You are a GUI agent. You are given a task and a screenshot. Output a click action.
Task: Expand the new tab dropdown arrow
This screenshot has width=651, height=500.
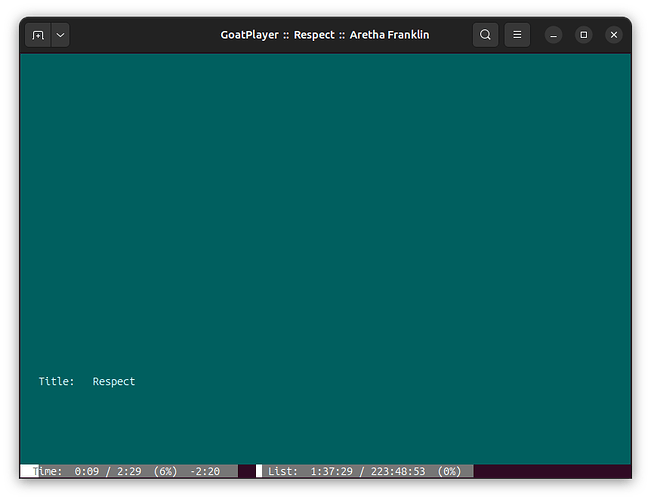pos(60,35)
